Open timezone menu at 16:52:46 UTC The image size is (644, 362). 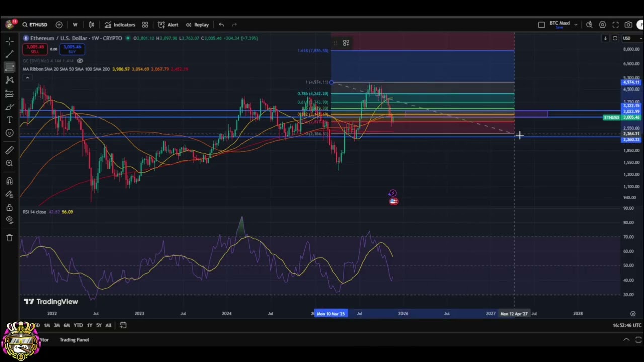coord(627,325)
